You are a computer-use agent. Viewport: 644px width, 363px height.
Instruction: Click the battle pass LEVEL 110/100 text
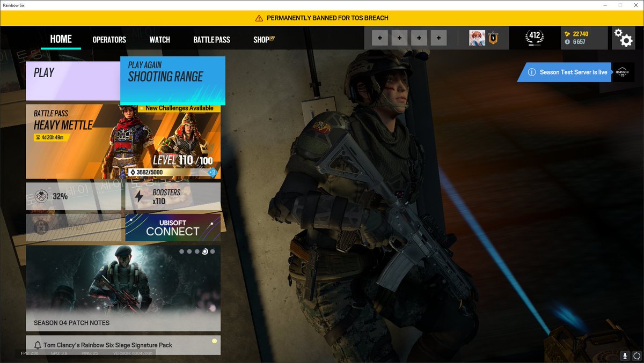point(182,160)
